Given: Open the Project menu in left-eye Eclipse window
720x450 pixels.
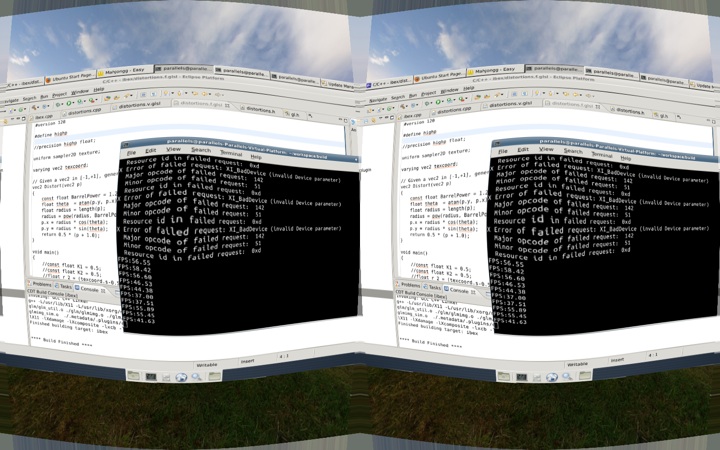Looking at the screenshot, I should [x=59, y=94].
